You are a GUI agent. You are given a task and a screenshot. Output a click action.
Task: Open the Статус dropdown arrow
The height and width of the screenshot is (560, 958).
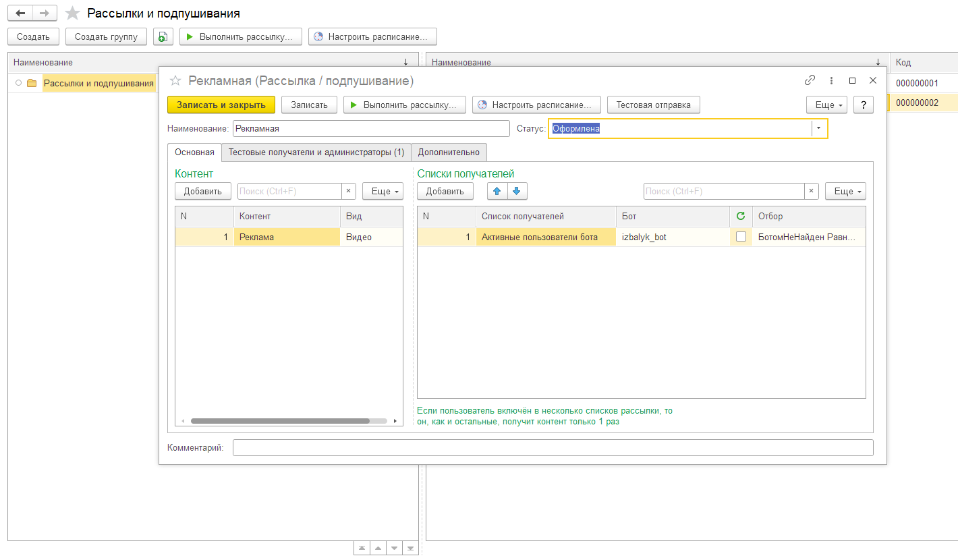(x=819, y=128)
